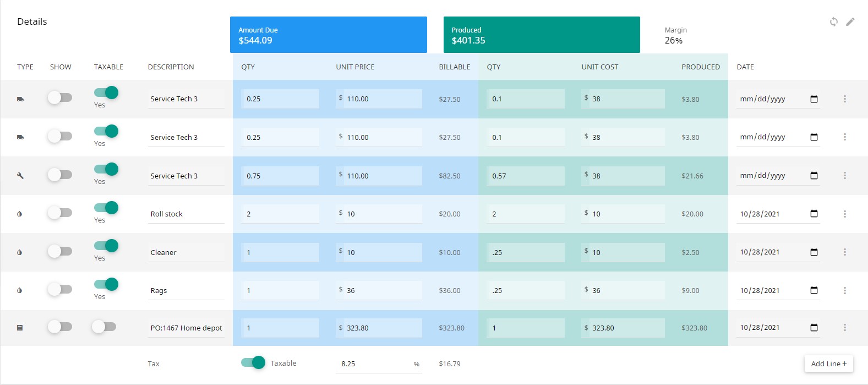Screen dimensions: 868x385
Task: Open the Cleaner row's date calendar picker
Action: point(814,252)
